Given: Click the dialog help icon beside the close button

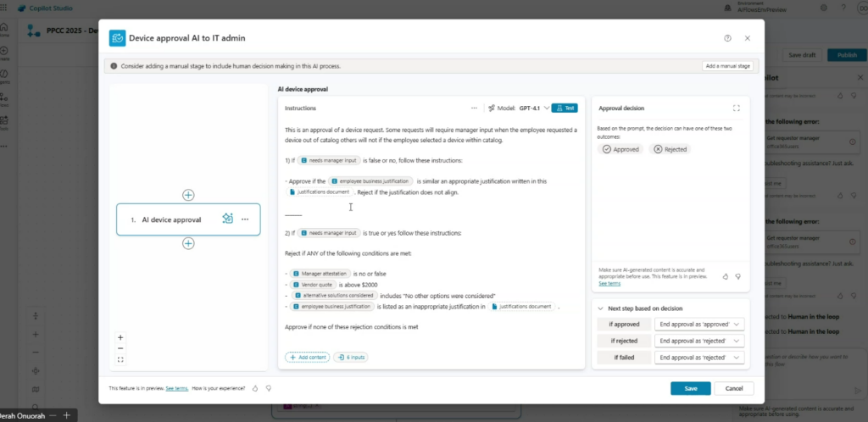Looking at the screenshot, I should 727,38.
